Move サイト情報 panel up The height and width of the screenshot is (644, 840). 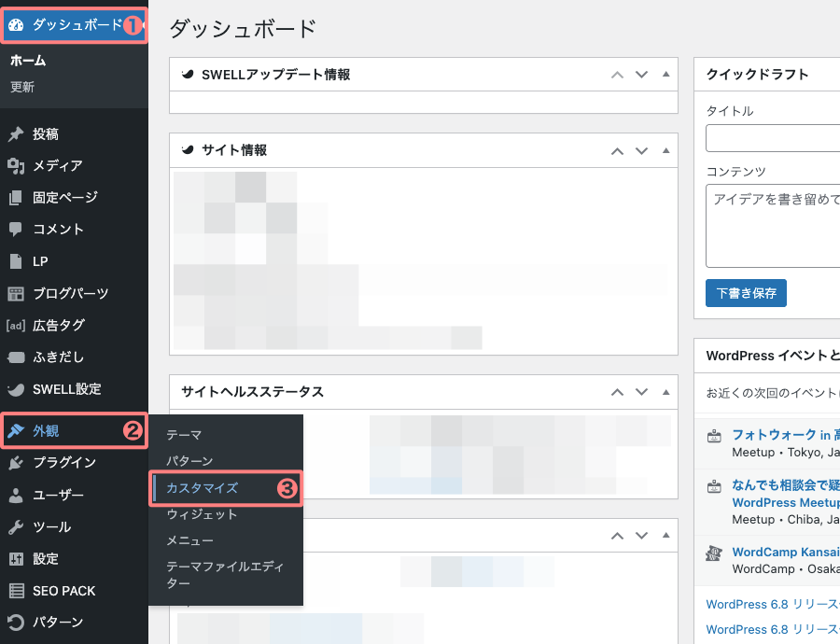[x=617, y=151]
